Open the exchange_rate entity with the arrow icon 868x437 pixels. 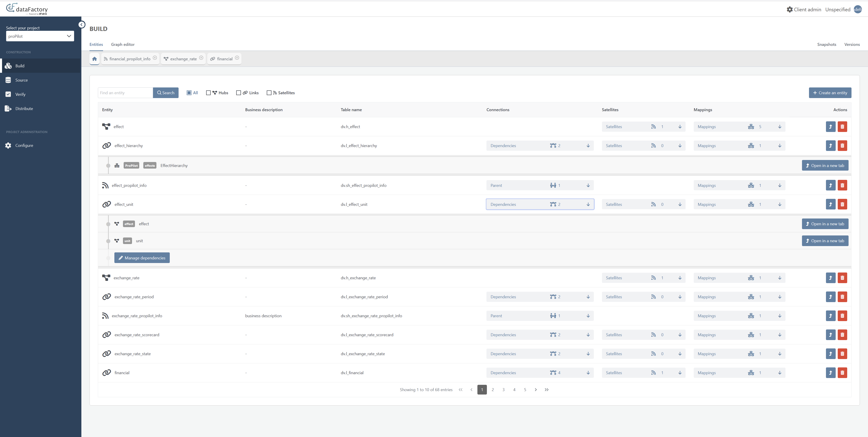coord(830,278)
